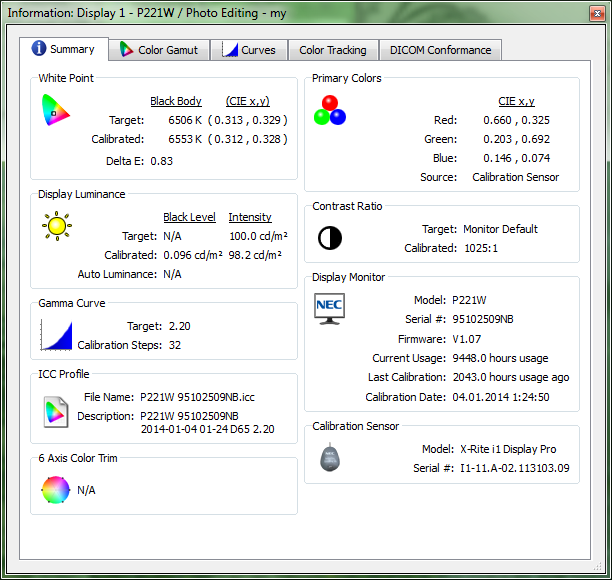This screenshot has width=612, height=580.
Task: Click the RGB Primary Colors balls icon
Action: [x=330, y=110]
